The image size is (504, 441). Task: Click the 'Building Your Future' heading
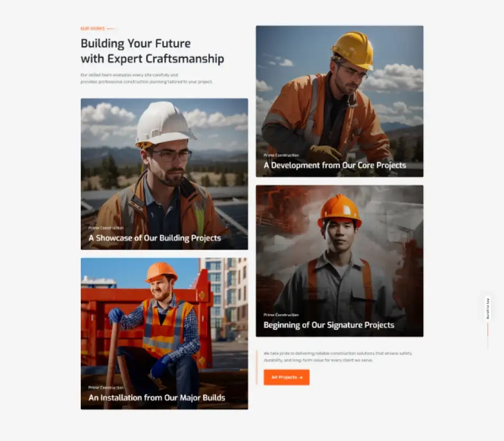point(152,51)
